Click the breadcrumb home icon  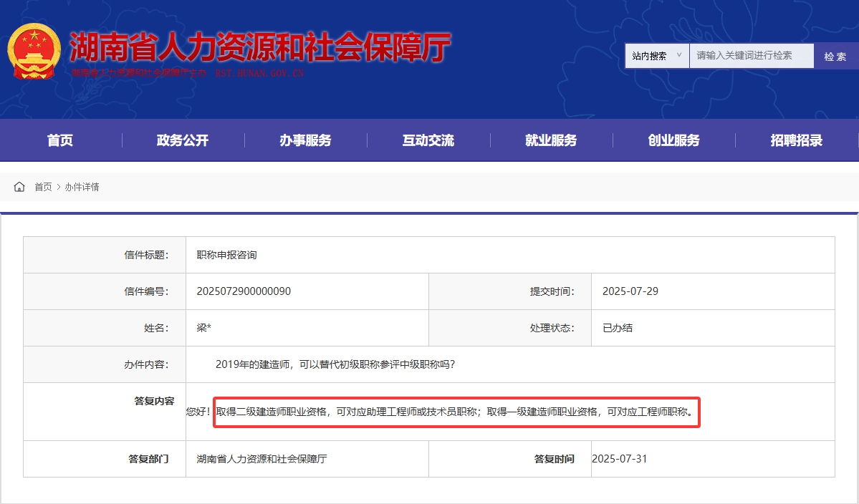click(19, 187)
